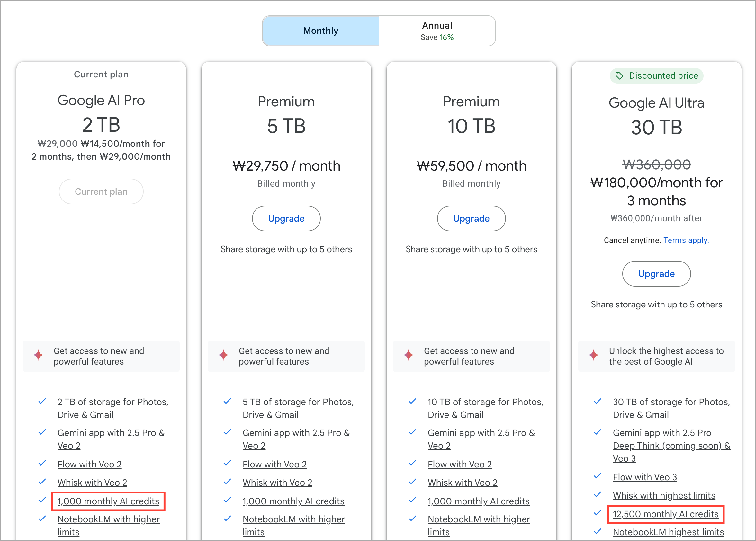
Task: Open NotebookLM highest limits link
Action: 668,532
